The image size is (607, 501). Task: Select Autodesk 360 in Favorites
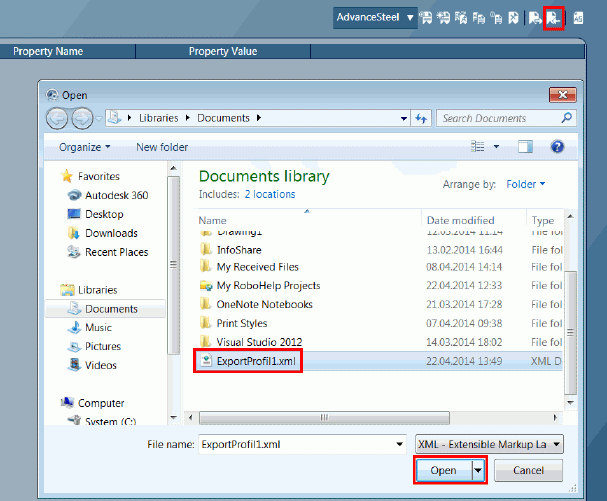[116, 195]
